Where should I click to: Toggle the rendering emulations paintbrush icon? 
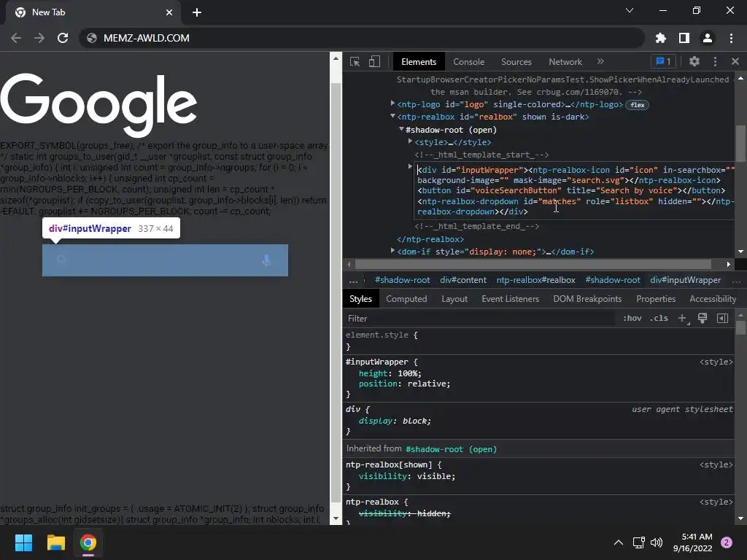[703, 318]
